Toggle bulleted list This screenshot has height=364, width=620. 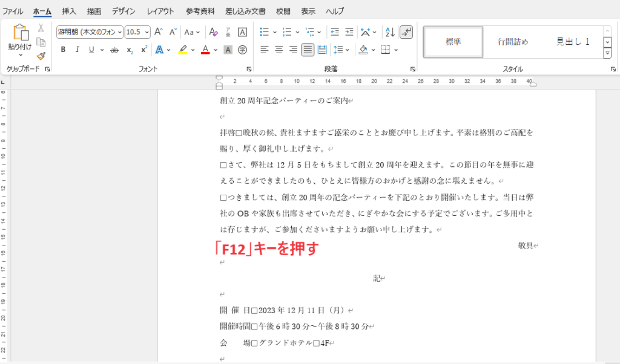pos(265,32)
